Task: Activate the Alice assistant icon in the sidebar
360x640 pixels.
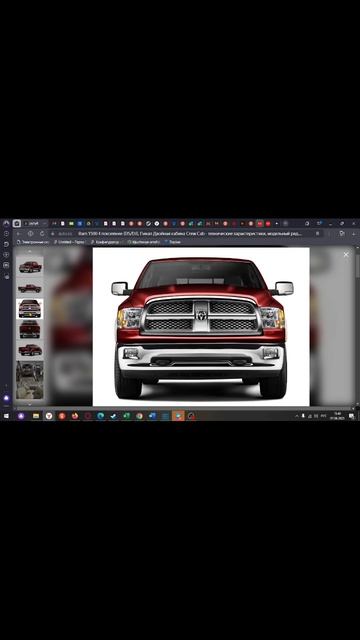Action: pos(6,398)
